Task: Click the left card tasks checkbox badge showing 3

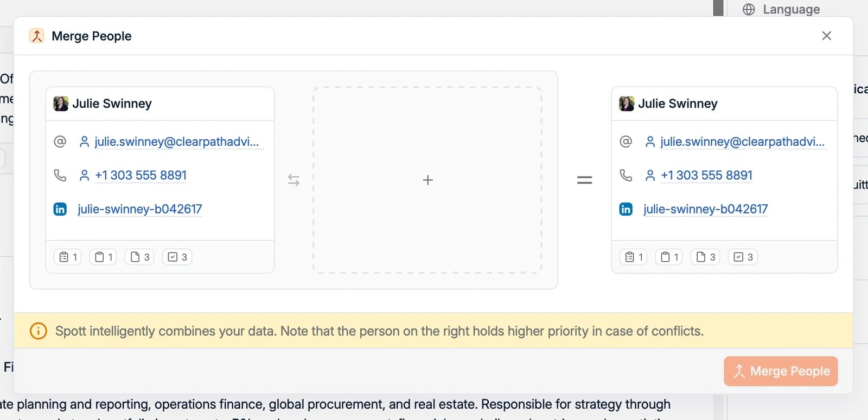Action: (177, 257)
